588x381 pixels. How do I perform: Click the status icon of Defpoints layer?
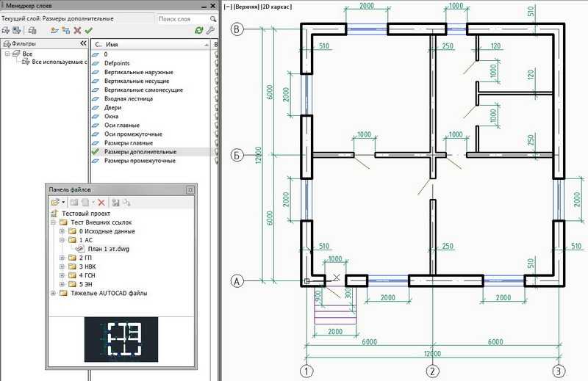pos(96,63)
